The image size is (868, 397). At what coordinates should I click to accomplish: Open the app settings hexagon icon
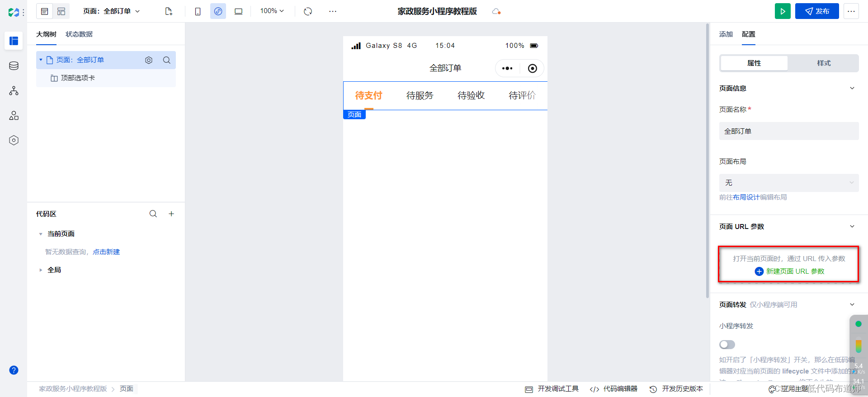pyautogui.click(x=14, y=140)
